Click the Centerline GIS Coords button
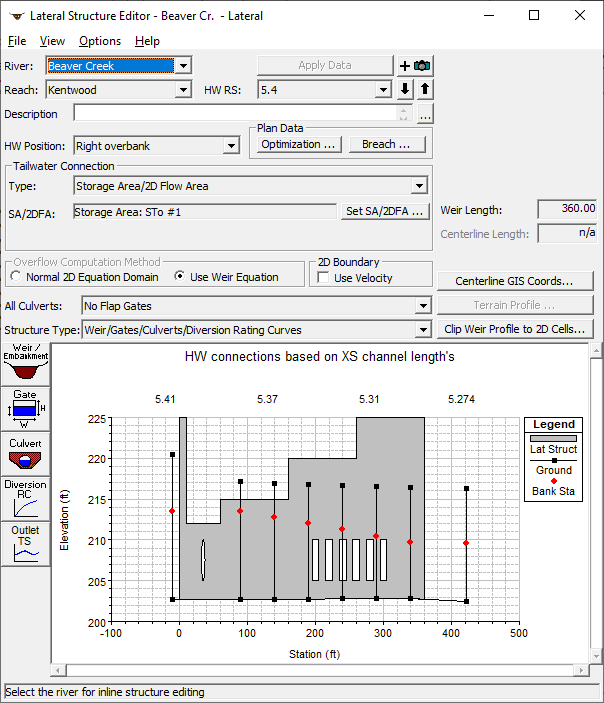 pos(514,281)
